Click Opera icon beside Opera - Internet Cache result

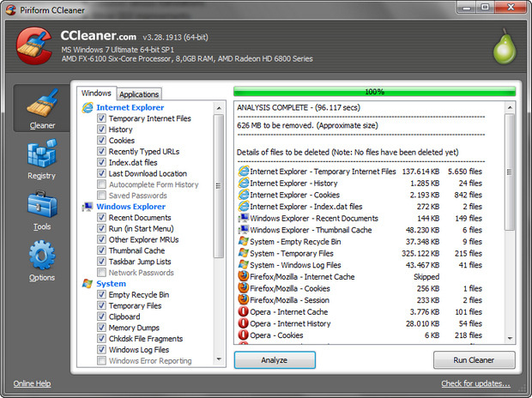(x=244, y=311)
